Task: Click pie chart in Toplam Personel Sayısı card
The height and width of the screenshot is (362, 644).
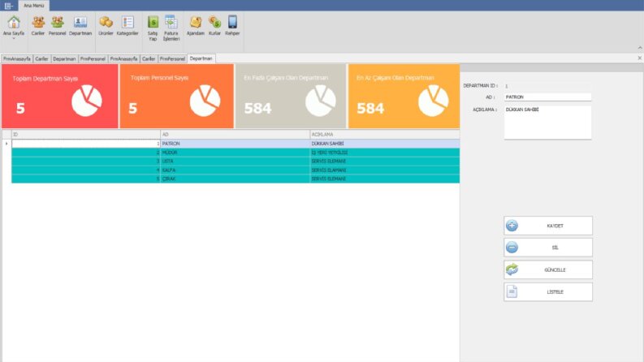Action: tap(205, 101)
